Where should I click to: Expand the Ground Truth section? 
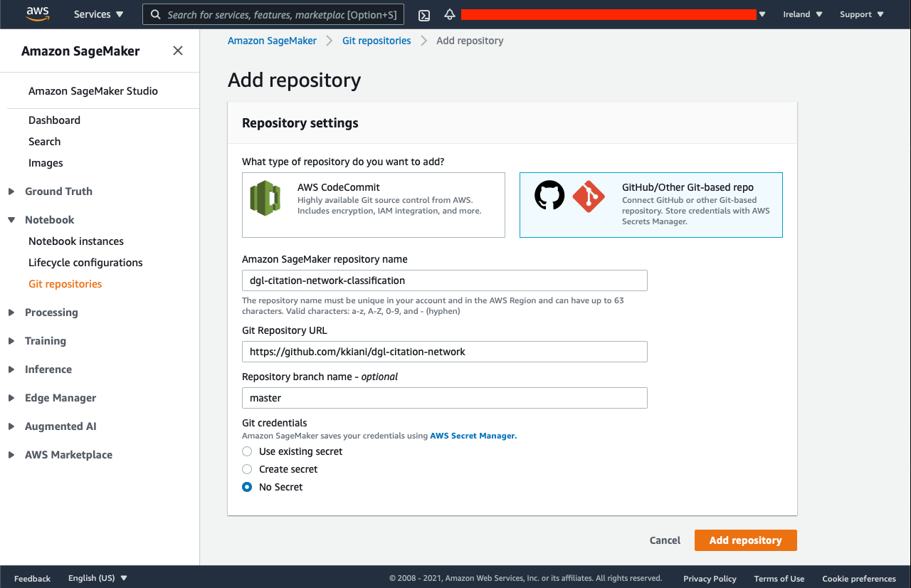click(11, 191)
